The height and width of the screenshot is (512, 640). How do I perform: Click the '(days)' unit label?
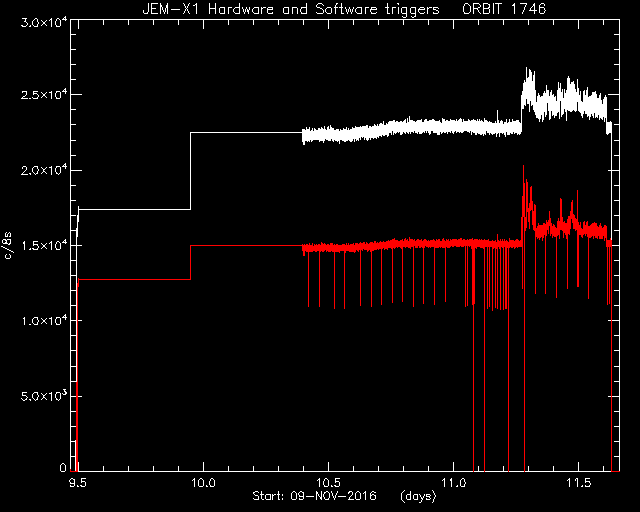tap(418, 496)
